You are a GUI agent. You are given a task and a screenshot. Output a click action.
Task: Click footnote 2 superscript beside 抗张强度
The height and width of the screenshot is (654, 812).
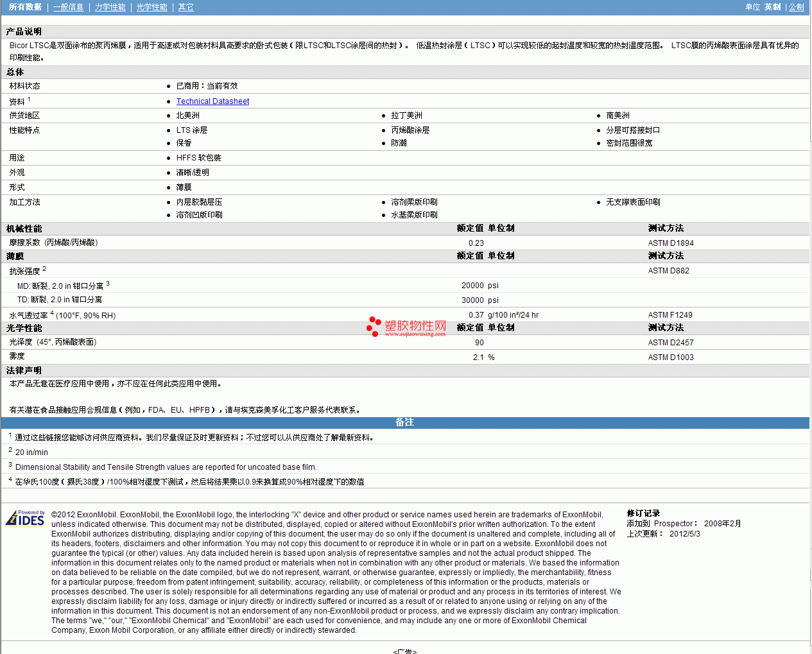coord(44,269)
